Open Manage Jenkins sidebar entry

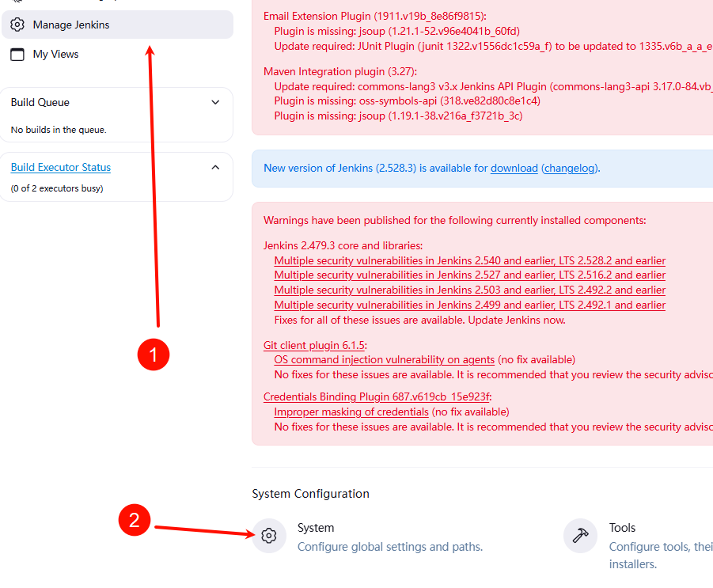(117, 25)
